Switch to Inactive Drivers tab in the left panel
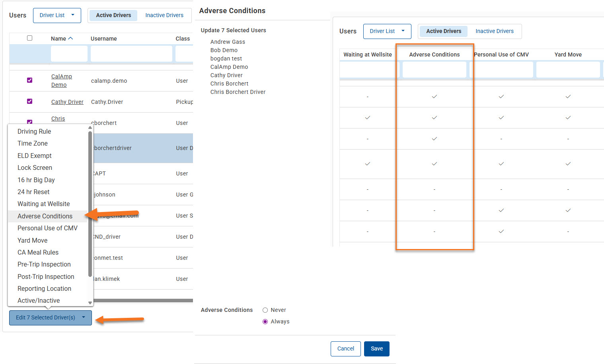 [x=164, y=15]
